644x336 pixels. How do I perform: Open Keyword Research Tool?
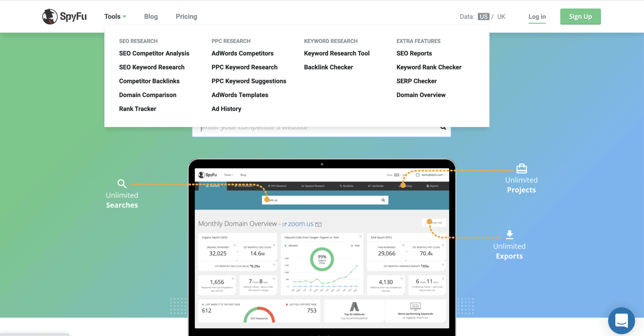pyautogui.click(x=337, y=53)
